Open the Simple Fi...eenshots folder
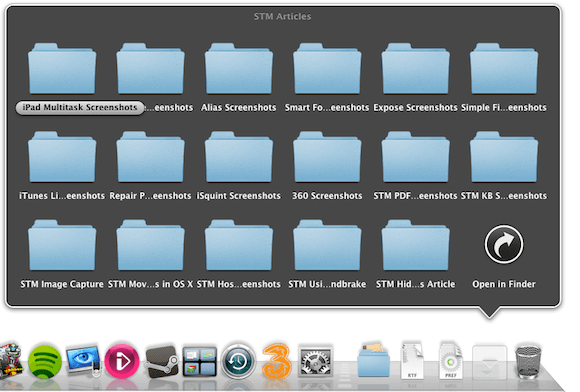 pos(504,69)
